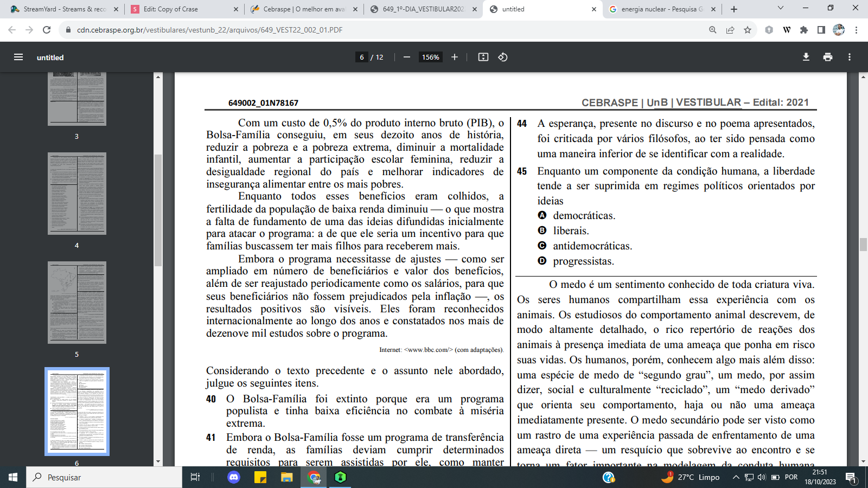Screen dimensions: 868x488
Task: Print the PDF document
Action: 828,57
